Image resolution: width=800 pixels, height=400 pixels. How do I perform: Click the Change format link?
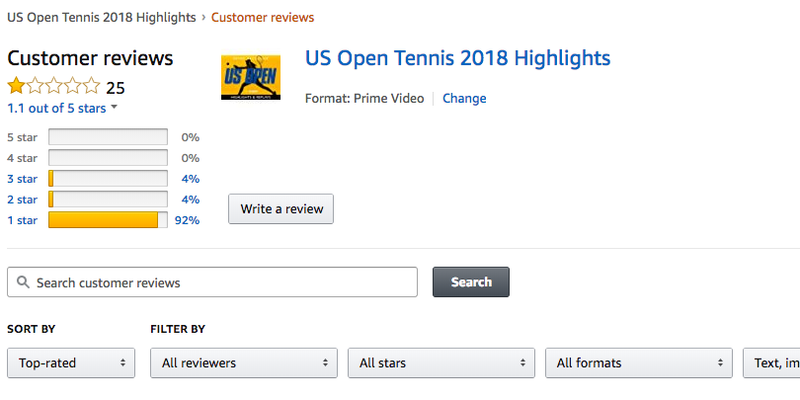tap(464, 98)
